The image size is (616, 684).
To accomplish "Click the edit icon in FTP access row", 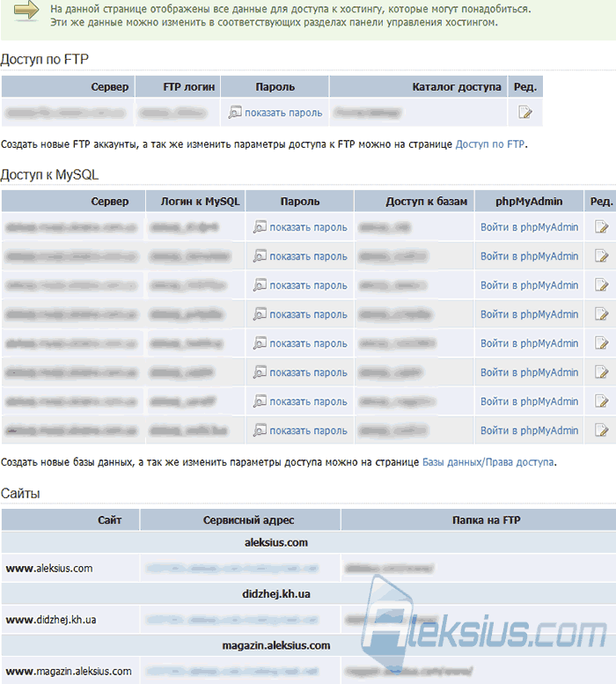I will (x=524, y=113).
